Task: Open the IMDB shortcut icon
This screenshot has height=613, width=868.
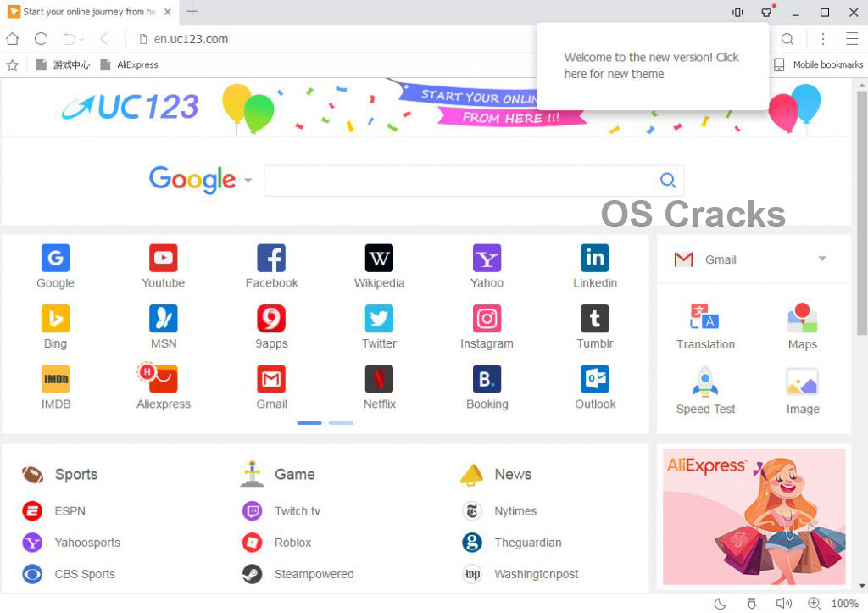Action: pyautogui.click(x=55, y=379)
